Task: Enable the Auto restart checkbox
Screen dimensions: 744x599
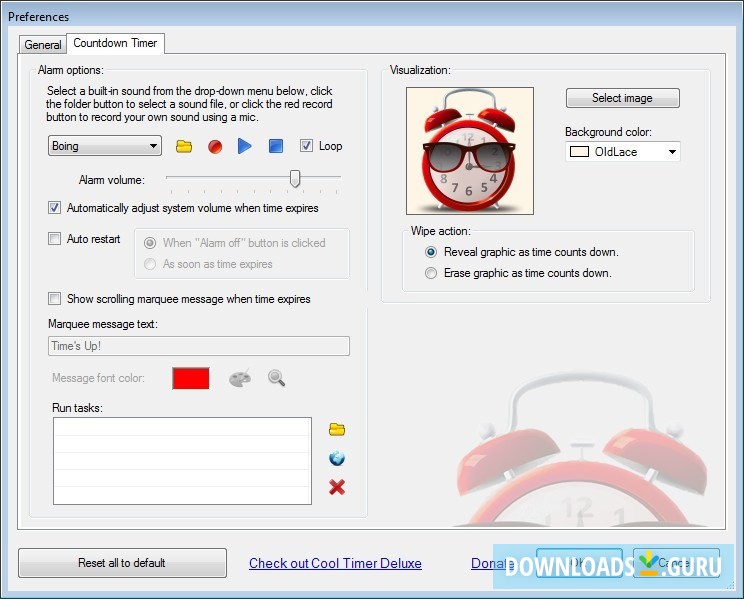Action: click(x=55, y=238)
